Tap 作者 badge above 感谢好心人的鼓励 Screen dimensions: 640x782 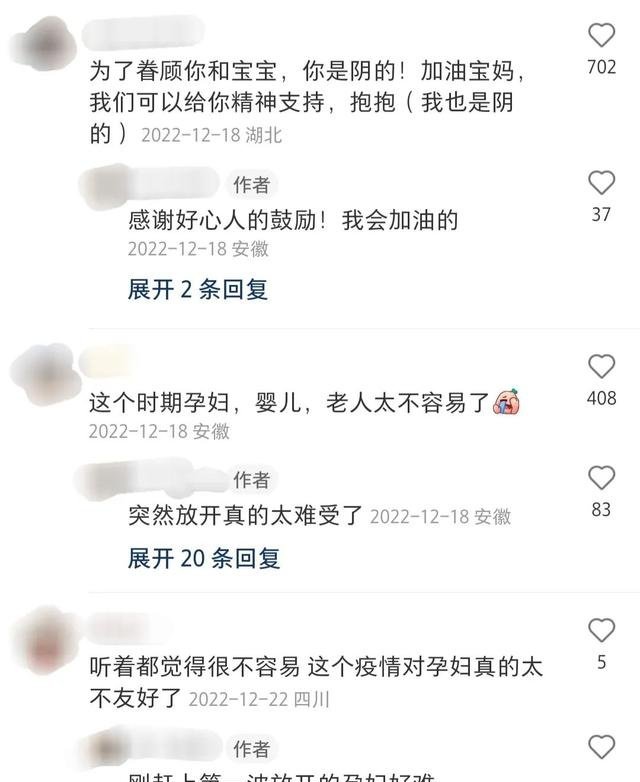click(x=252, y=185)
